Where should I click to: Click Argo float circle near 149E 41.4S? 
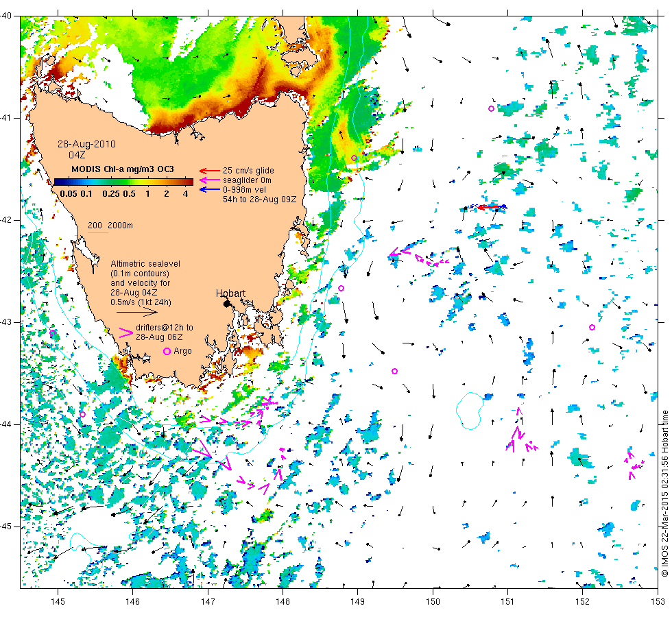354,158
